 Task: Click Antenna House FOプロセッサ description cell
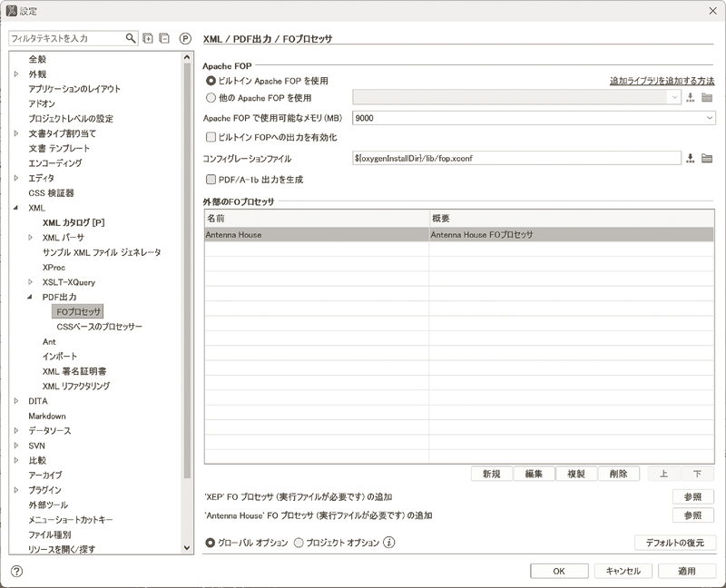572,235
